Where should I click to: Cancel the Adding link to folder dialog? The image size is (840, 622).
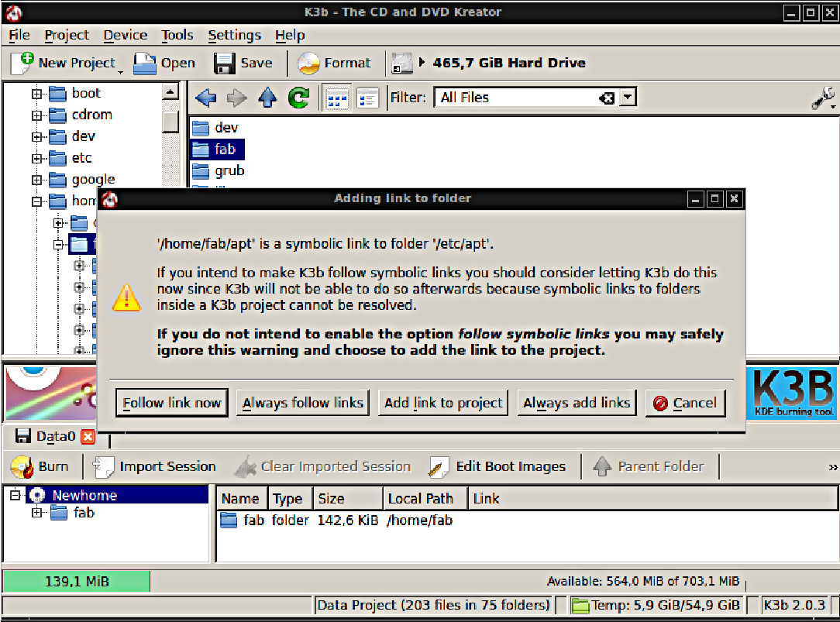point(686,403)
